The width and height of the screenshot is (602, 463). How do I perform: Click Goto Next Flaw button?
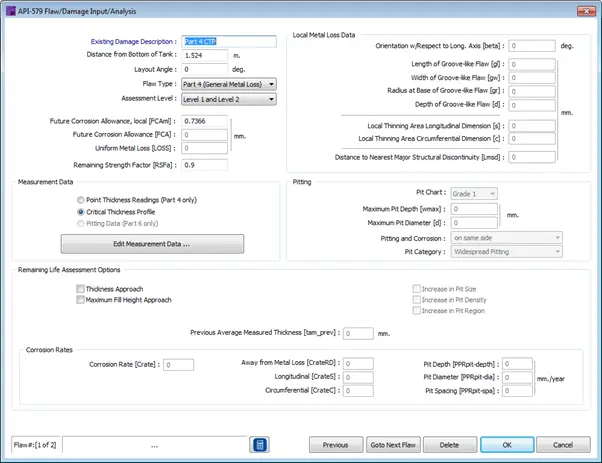[x=393, y=445]
